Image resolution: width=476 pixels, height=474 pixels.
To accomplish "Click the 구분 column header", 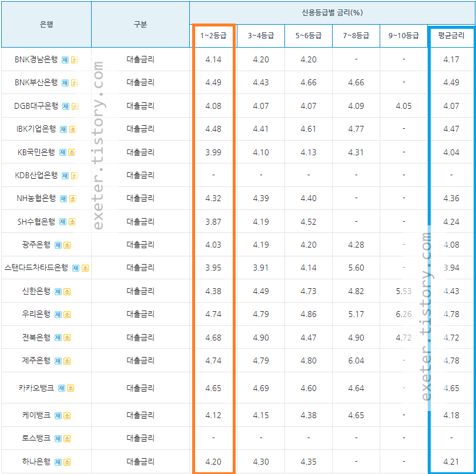I will click(x=140, y=24).
